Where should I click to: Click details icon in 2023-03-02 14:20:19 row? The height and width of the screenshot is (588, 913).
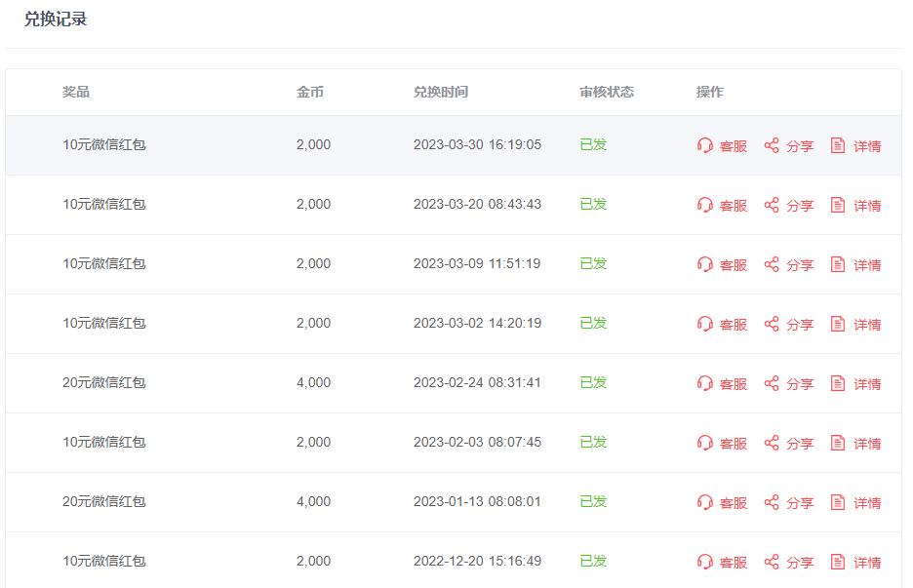pyautogui.click(x=837, y=323)
